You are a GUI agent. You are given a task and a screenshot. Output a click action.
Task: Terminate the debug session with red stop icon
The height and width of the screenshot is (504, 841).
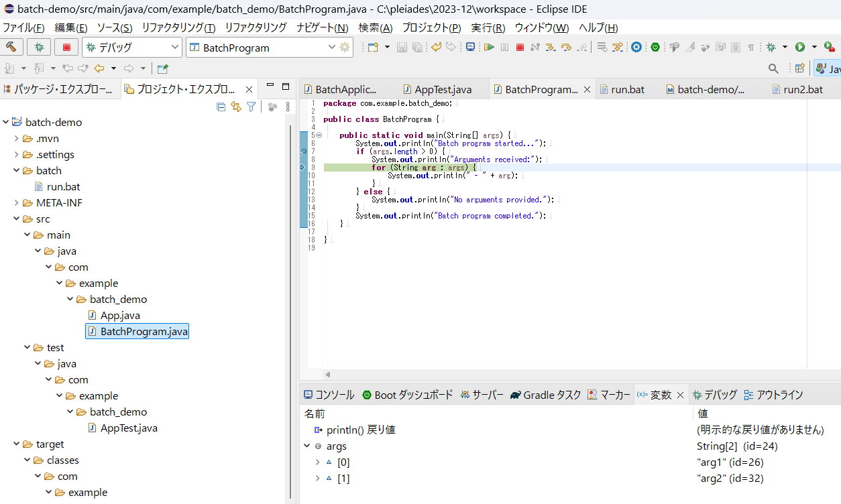[520, 47]
